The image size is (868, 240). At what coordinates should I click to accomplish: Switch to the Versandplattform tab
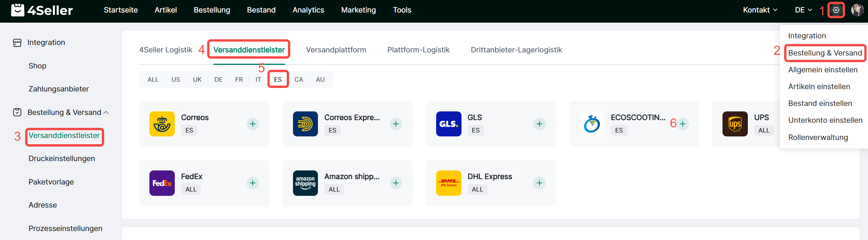(x=336, y=50)
